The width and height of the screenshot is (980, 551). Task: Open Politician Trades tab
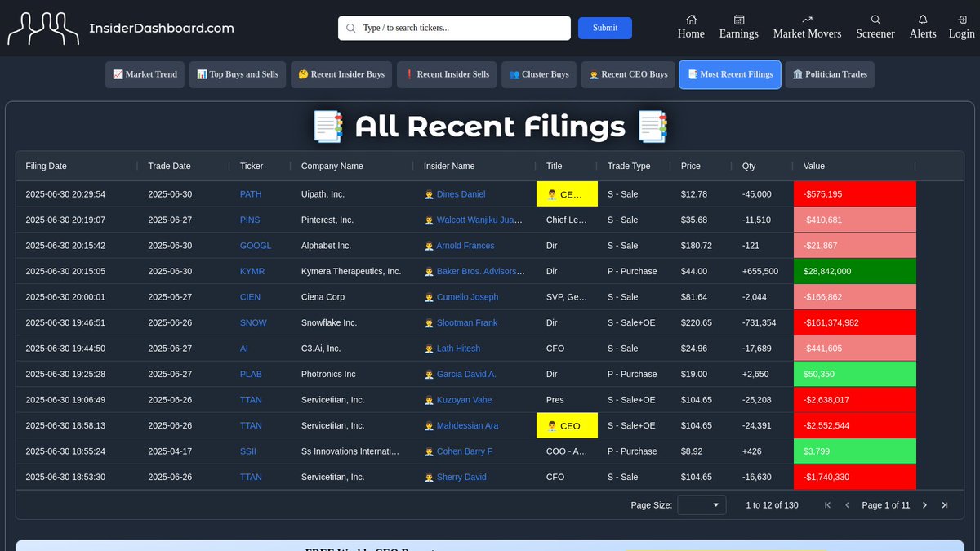click(x=830, y=74)
